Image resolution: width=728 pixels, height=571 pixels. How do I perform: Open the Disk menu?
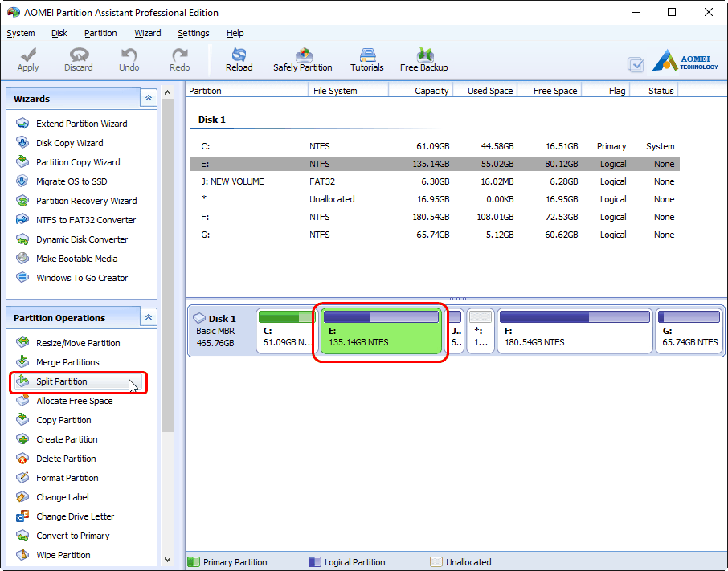pos(59,33)
